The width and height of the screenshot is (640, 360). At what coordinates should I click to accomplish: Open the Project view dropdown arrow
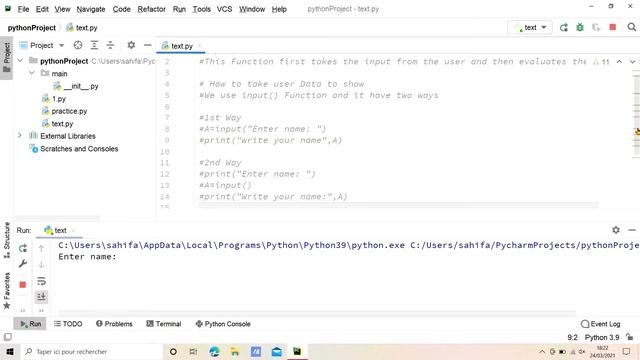tap(61, 45)
